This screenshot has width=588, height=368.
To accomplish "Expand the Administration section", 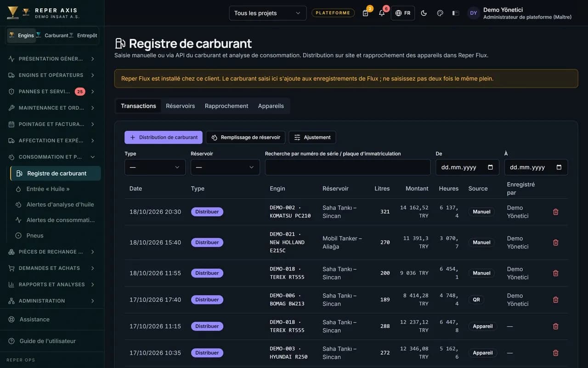I will click(x=52, y=301).
